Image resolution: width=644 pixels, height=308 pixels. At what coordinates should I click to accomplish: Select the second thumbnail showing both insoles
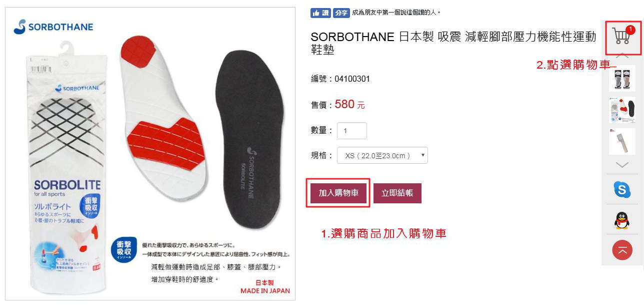click(x=622, y=110)
